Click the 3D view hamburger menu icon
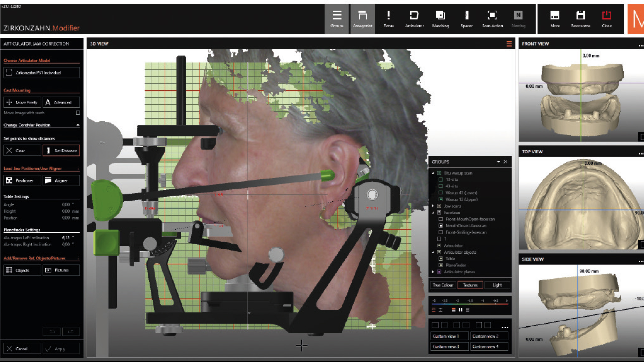This screenshot has height=362, width=644. click(x=509, y=44)
